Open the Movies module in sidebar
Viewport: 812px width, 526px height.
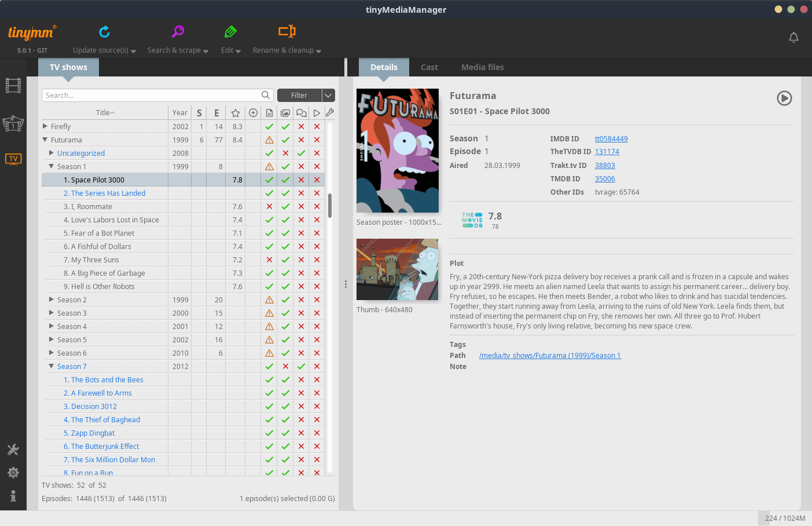coord(13,86)
